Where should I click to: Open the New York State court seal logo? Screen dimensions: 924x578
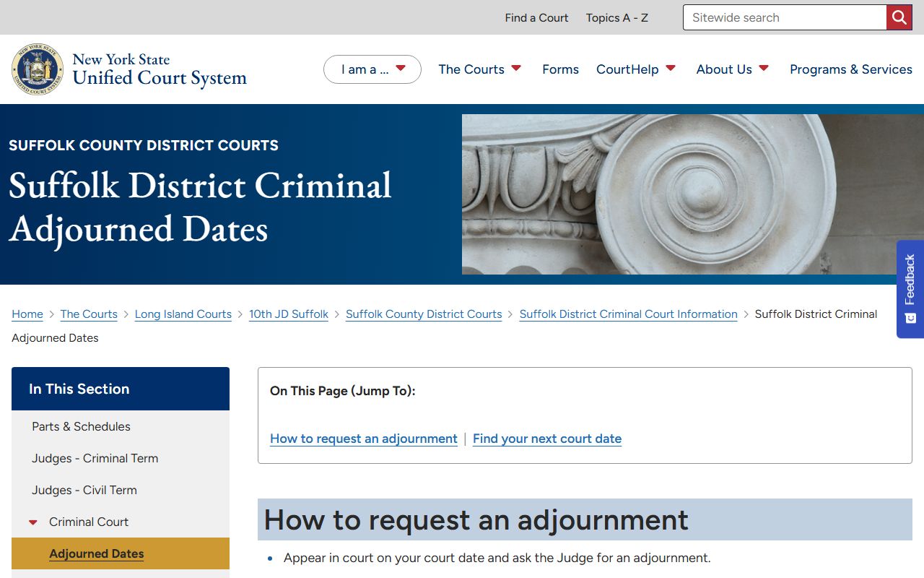[38, 69]
